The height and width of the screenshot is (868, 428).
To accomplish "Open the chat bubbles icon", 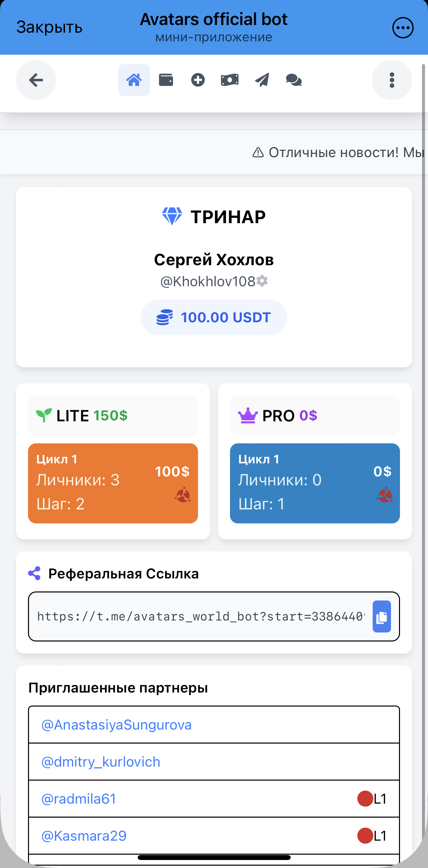I will click(294, 80).
